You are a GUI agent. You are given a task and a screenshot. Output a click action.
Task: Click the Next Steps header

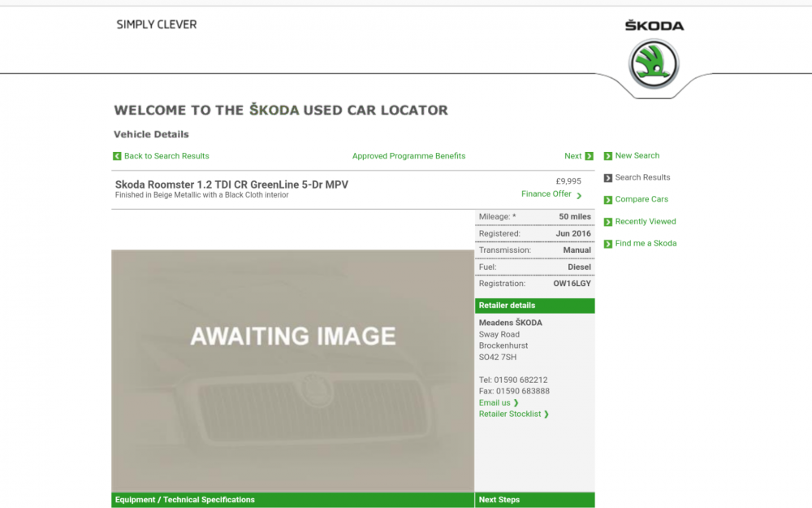click(534, 500)
